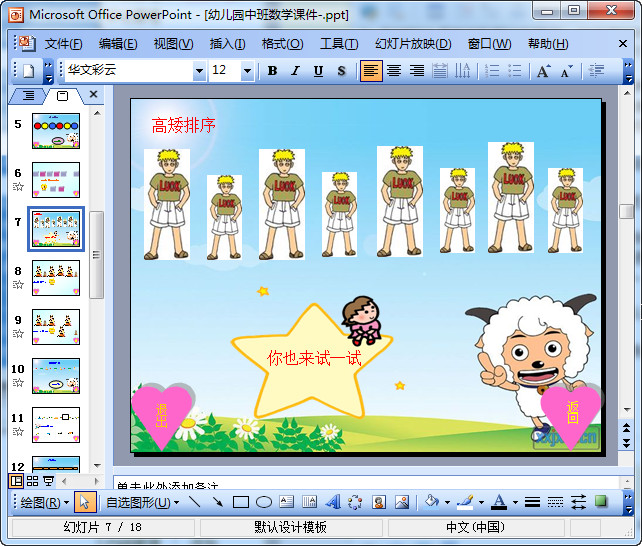Screen dimensions: 642x546
Task: Open the font size dropdown
Action: pos(247,71)
